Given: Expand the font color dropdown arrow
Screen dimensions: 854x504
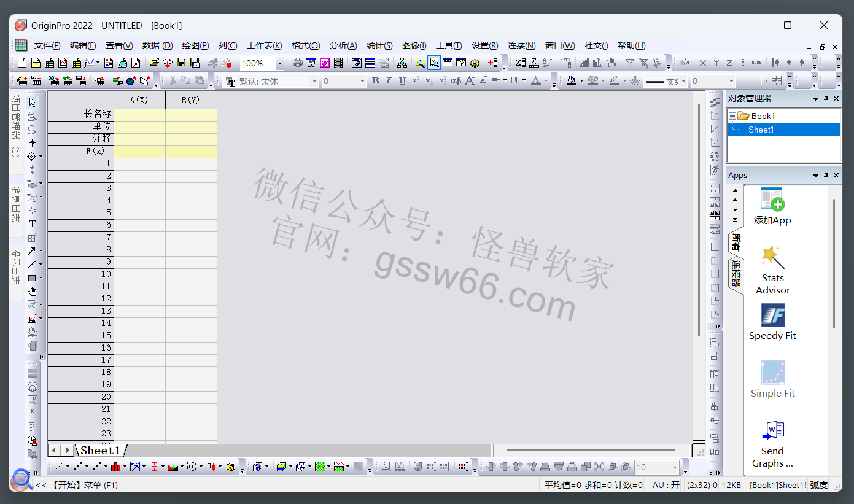Looking at the screenshot, I should [546, 81].
